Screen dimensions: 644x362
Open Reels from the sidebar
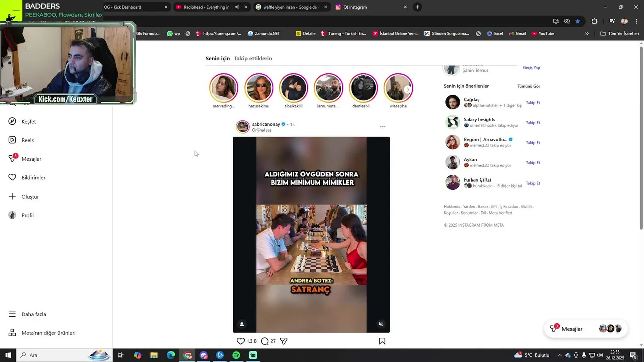pos(21,140)
